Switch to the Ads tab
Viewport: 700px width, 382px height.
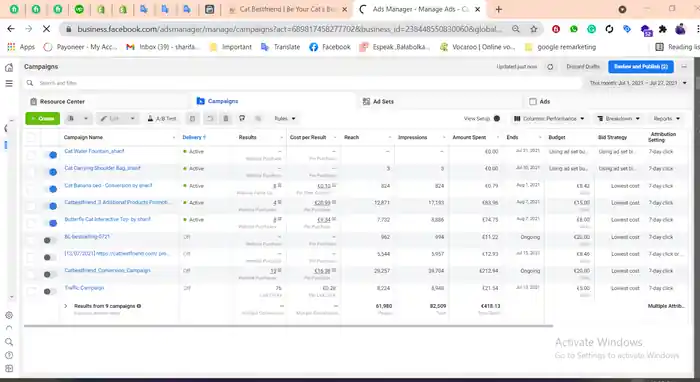tap(539, 101)
